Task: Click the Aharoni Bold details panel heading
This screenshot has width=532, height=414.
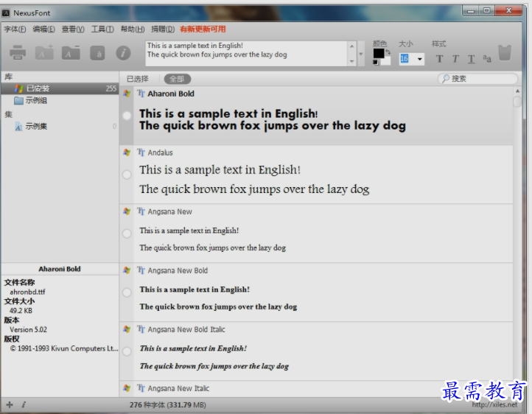Action: point(60,269)
